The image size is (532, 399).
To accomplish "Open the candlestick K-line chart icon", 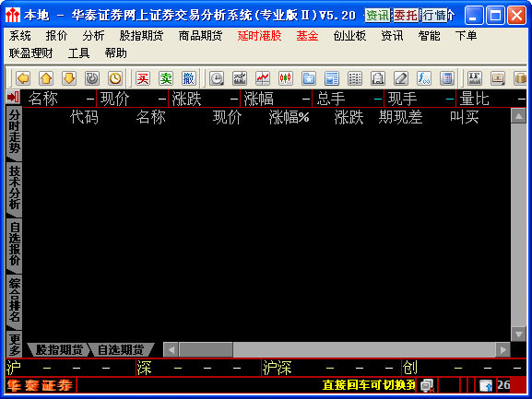I will 286,78.
